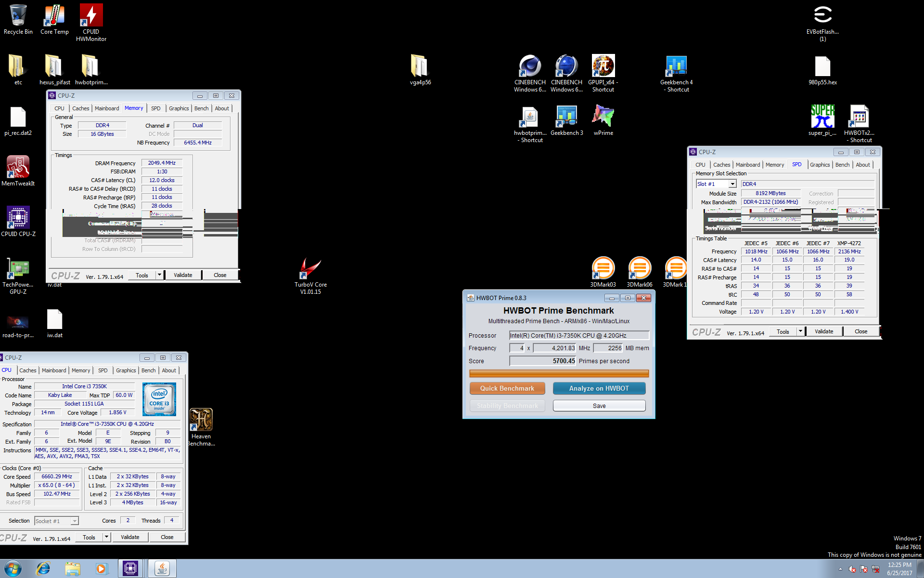Click Validate in Memory CPU-Z window
924x578 pixels.
(183, 275)
